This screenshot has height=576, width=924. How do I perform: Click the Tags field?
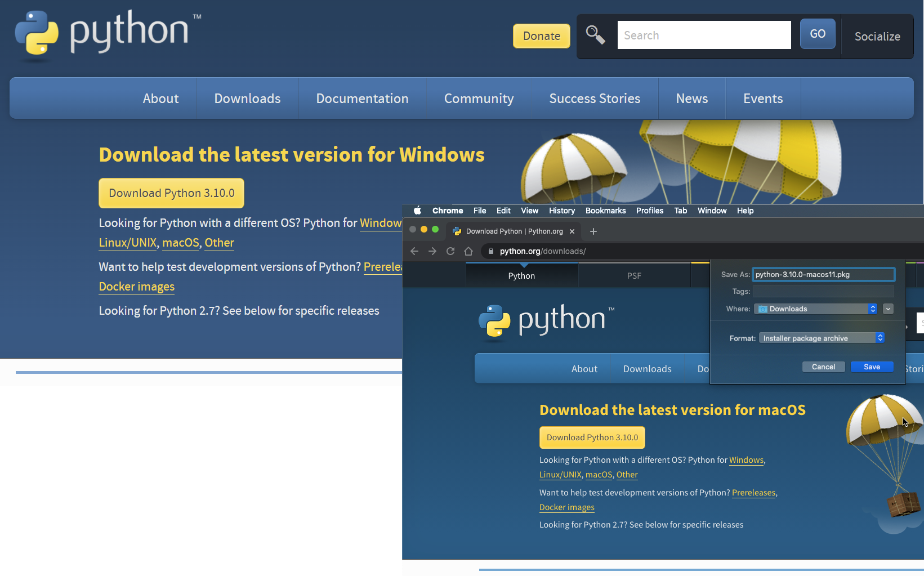coord(823,291)
